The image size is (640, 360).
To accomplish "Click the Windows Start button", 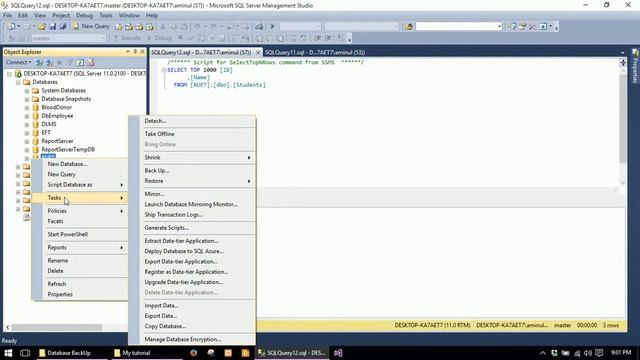I will pyautogui.click(x=8, y=353).
